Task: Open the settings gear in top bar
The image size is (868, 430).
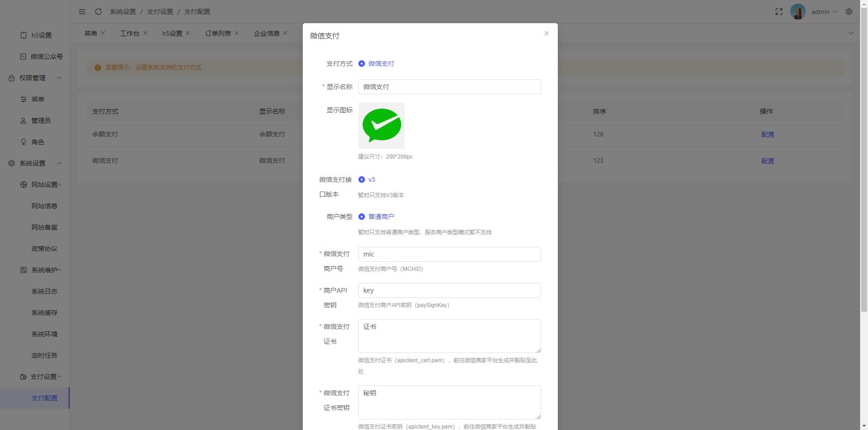Action: pyautogui.click(x=849, y=12)
